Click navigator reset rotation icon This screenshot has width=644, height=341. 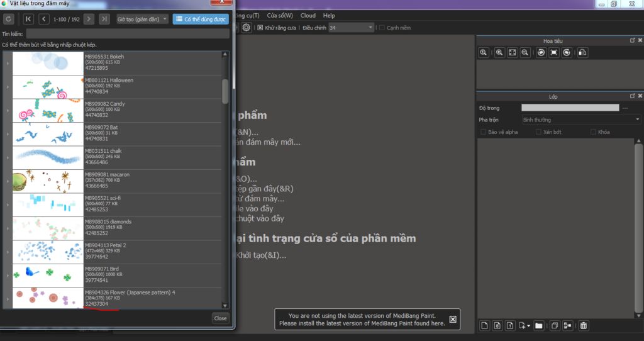(x=554, y=52)
